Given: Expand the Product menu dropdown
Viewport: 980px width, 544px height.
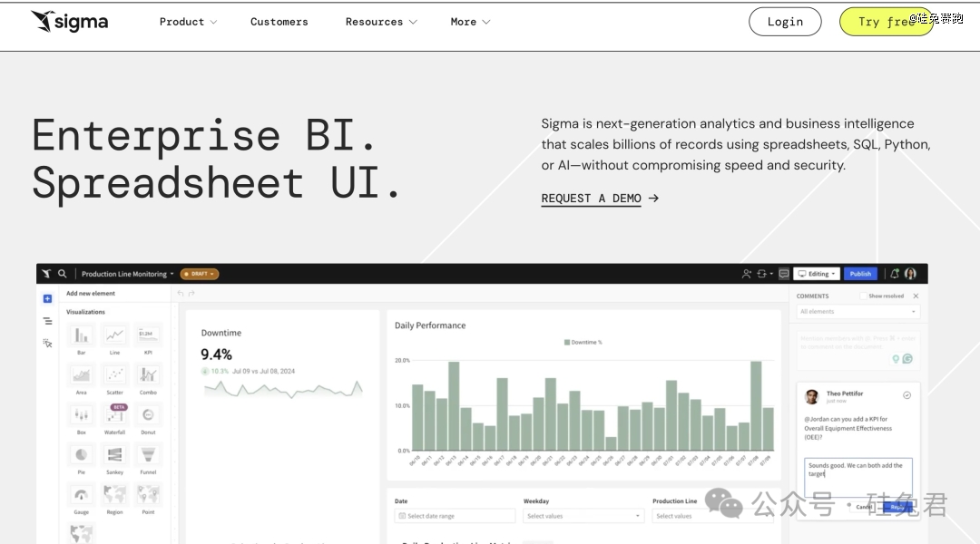Looking at the screenshot, I should (x=188, y=22).
